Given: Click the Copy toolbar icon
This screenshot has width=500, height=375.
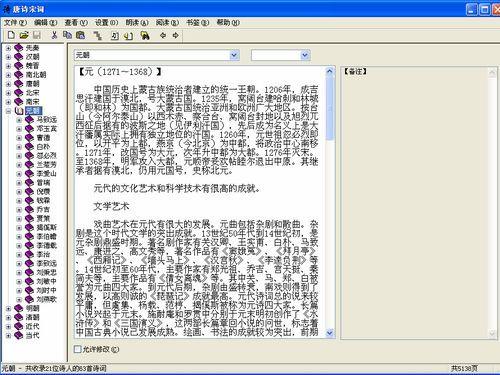Looking at the screenshot, I should 67,35.
